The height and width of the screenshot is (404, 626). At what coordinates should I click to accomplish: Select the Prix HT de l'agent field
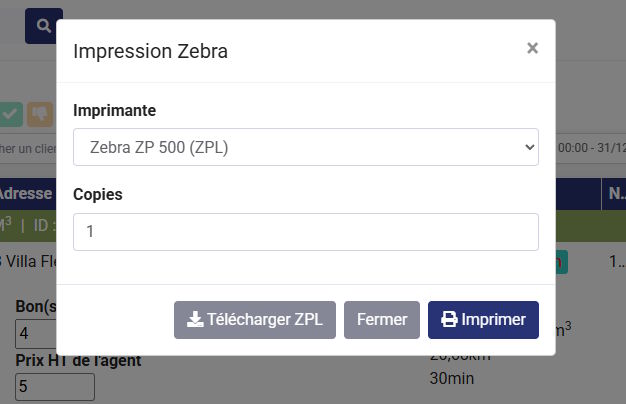(x=54, y=386)
